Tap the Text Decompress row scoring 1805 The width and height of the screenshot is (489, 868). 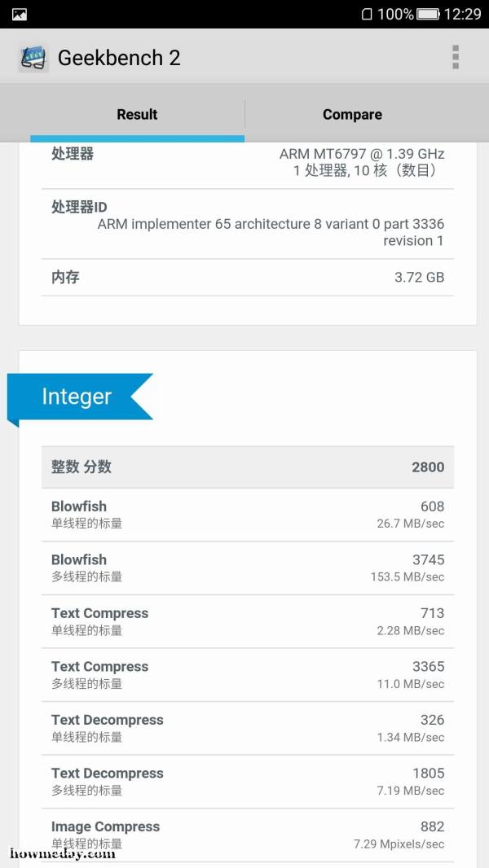coord(247,781)
